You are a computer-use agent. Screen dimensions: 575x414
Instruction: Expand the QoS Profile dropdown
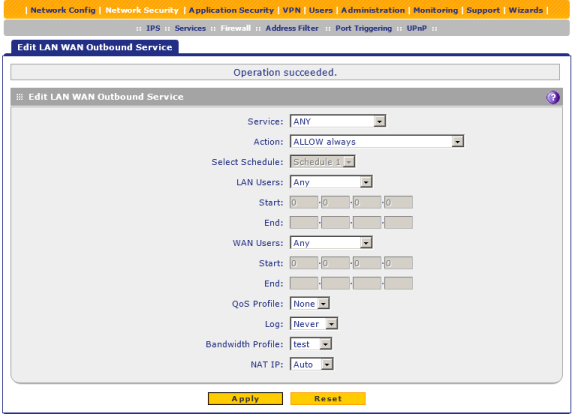310,304
